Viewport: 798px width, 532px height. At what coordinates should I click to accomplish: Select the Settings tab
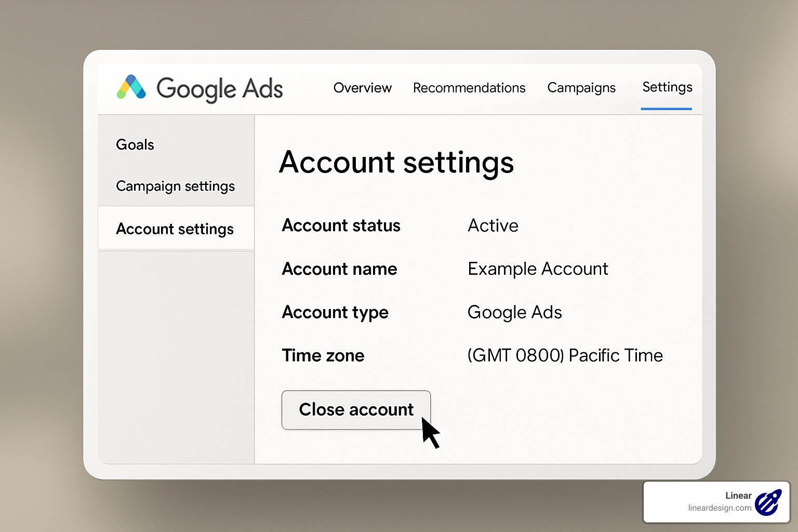(x=667, y=87)
